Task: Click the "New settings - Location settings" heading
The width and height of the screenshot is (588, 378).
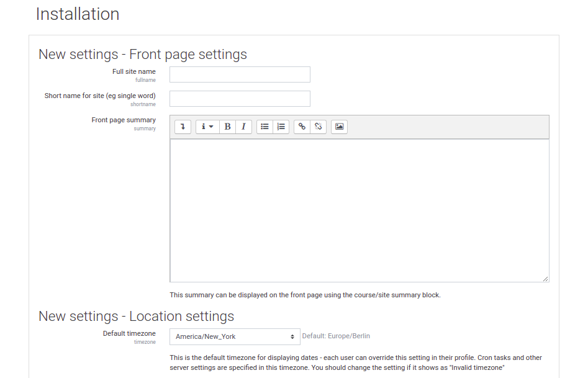Action: tap(136, 316)
